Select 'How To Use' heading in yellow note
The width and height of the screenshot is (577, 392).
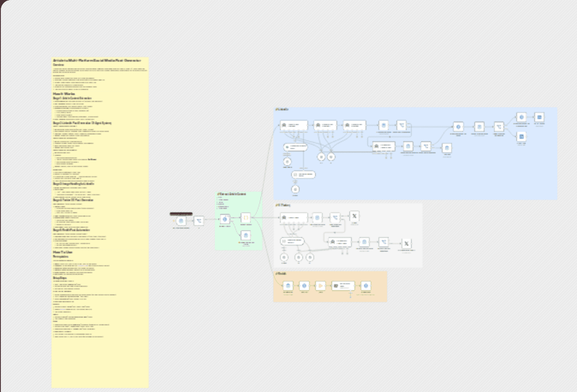63,252
